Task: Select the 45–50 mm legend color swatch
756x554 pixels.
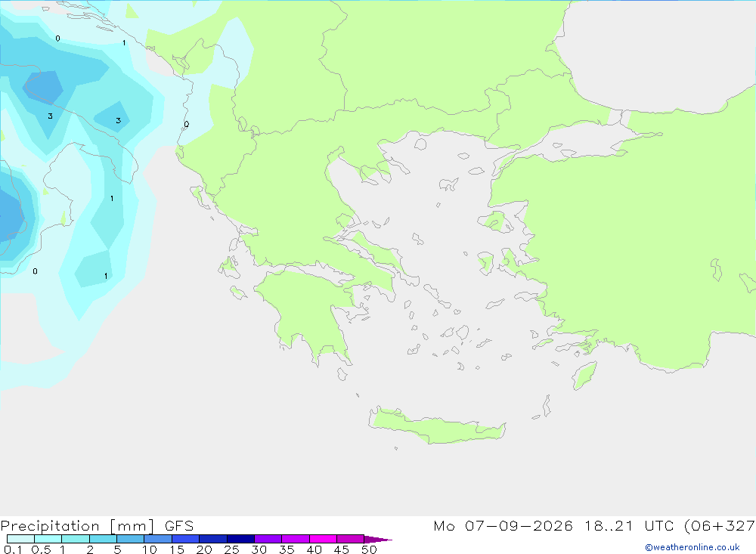Action: tap(351, 539)
